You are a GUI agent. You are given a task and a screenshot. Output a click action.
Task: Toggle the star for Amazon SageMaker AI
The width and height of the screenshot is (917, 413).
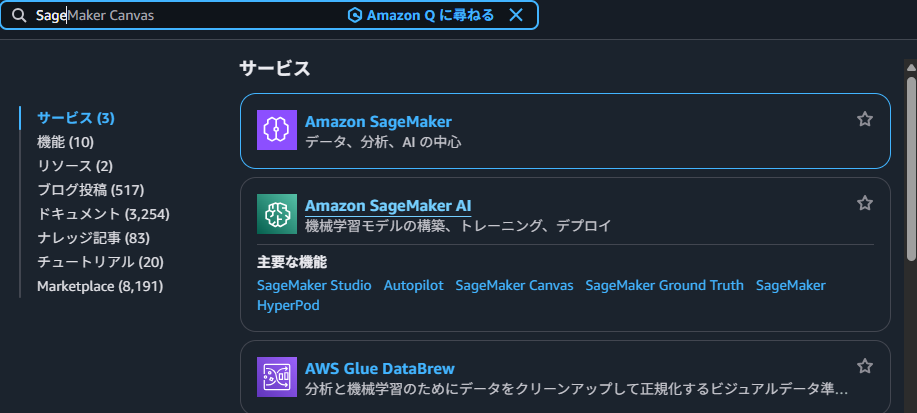pos(865,203)
